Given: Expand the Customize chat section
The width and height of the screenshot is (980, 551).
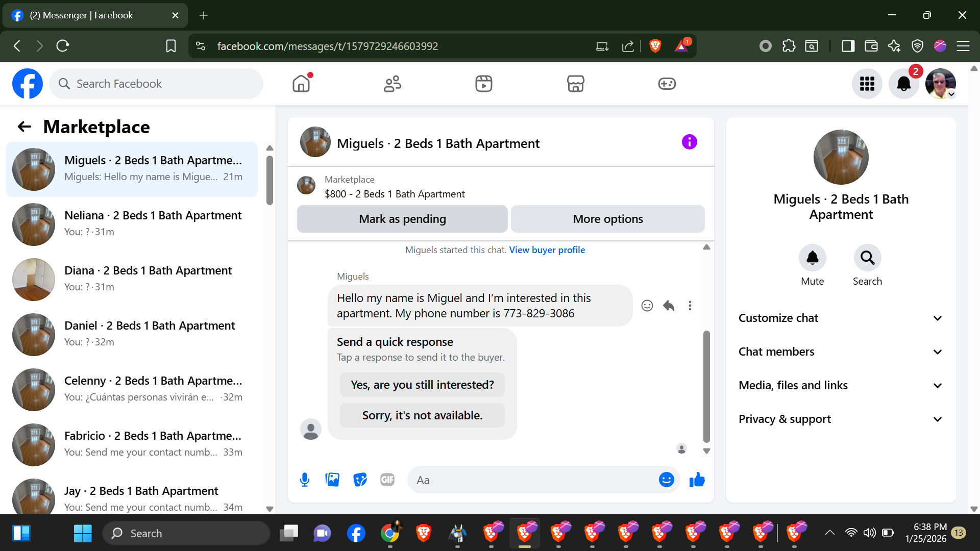Looking at the screenshot, I should point(841,318).
